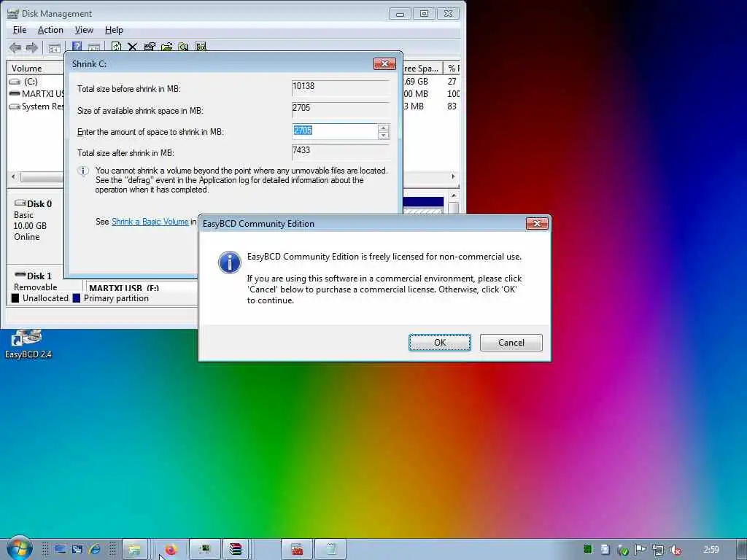The image size is (747, 560).
Task: Click the Total size after shrink value 7433
Action: click(340, 151)
